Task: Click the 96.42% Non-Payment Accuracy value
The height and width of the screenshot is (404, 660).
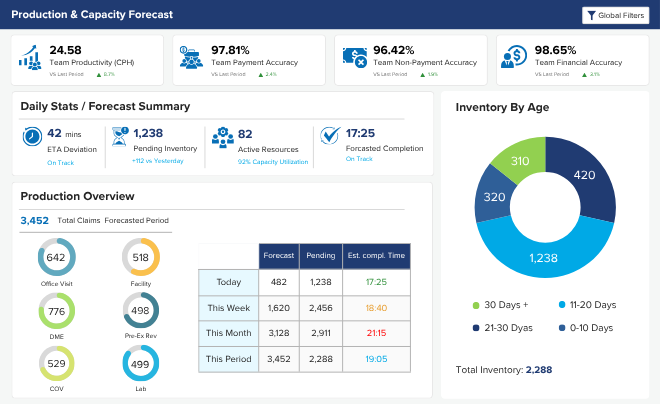Action: [394, 50]
